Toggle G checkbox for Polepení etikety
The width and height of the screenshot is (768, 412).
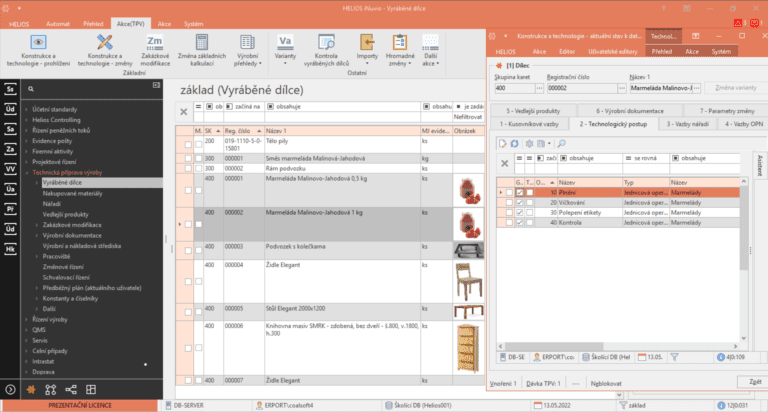coord(520,213)
